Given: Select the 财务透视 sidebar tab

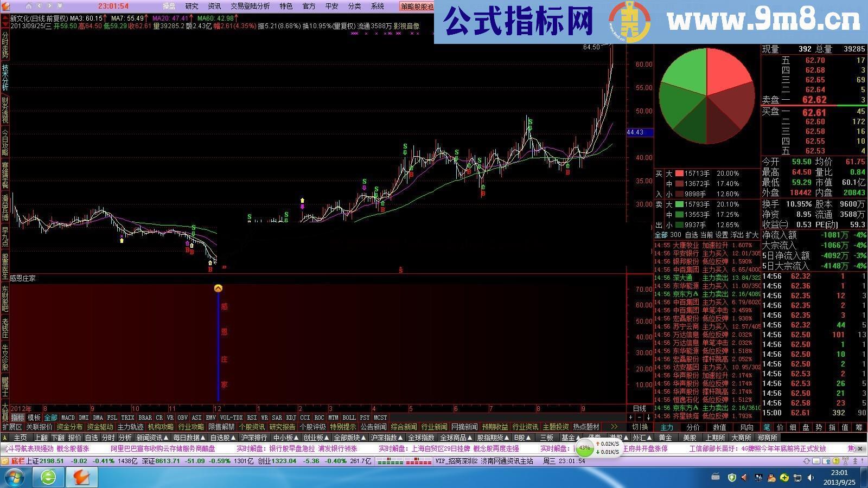Looking at the screenshot, I should 5,110.
